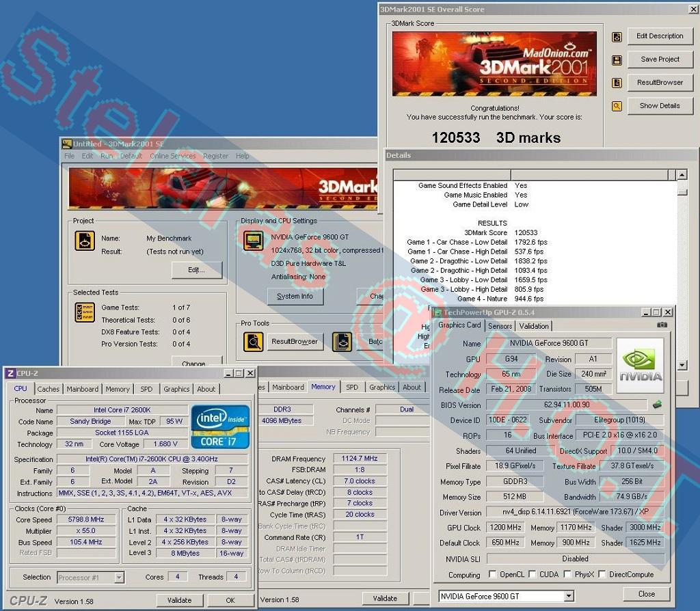This screenshot has height=611, width=700.
Task: Click the Edit Description icon in 3DMark score window
Action: tap(617, 37)
